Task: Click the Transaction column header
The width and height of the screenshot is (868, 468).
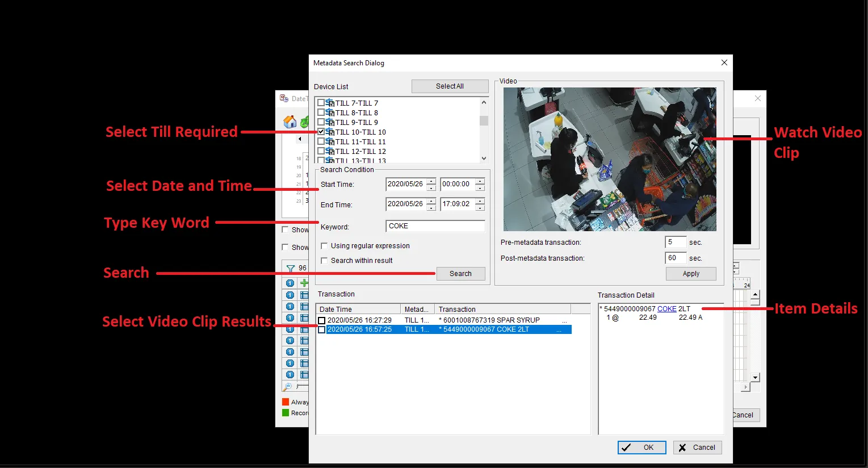Action: 502,309
